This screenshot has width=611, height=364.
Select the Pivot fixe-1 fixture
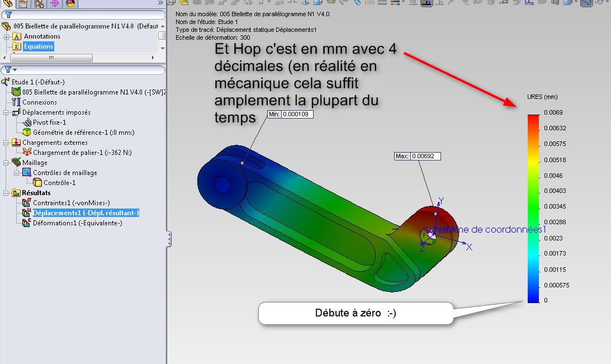click(50, 122)
